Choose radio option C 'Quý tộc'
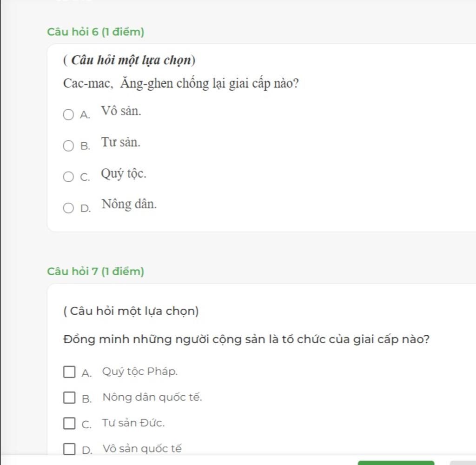Viewport: 476px width, 465px height. 68,177
